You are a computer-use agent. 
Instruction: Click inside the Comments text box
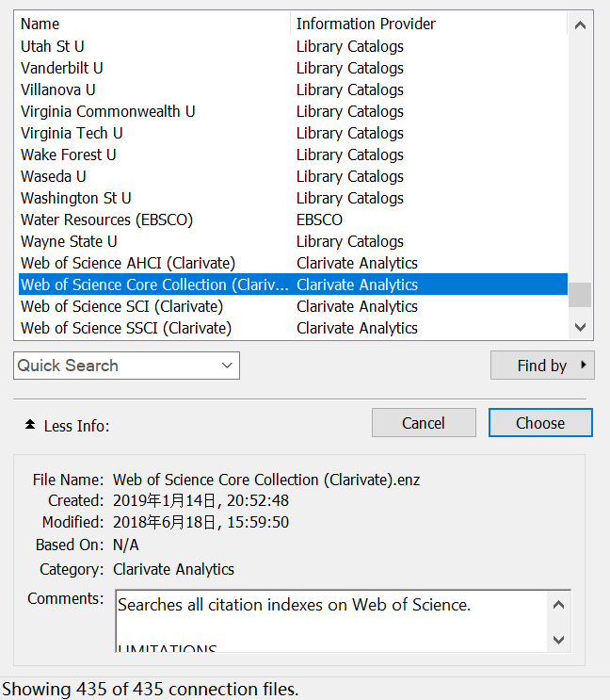[331, 621]
